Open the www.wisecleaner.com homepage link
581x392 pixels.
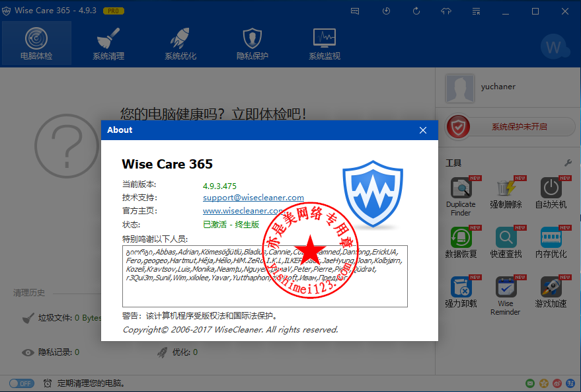[x=243, y=211]
